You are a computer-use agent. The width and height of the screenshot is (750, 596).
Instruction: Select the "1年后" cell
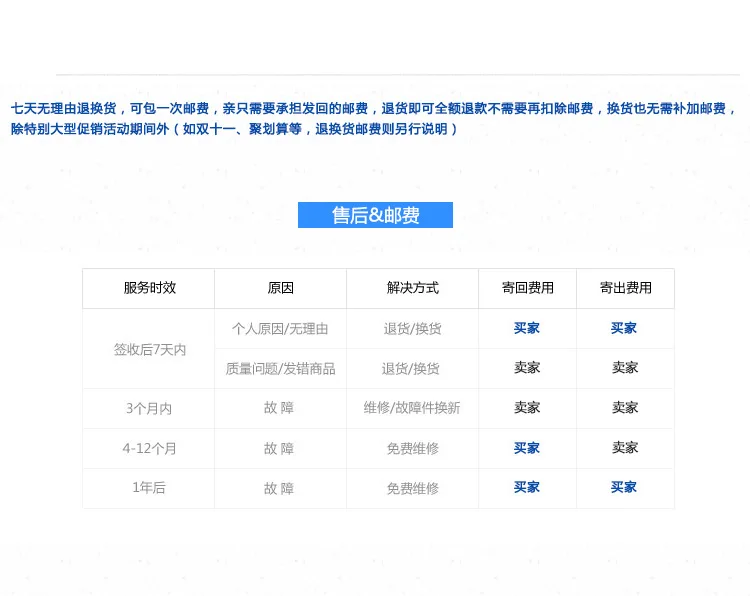(x=149, y=487)
